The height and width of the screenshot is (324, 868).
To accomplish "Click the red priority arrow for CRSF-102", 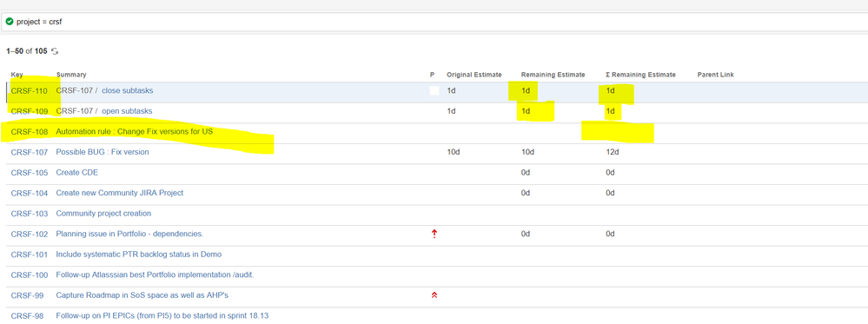I will (434, 235).
